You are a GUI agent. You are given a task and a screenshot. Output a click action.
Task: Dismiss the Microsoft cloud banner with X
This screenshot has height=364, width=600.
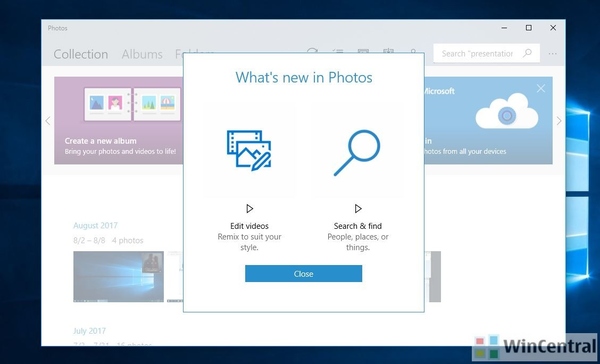(x=541, y=88)
